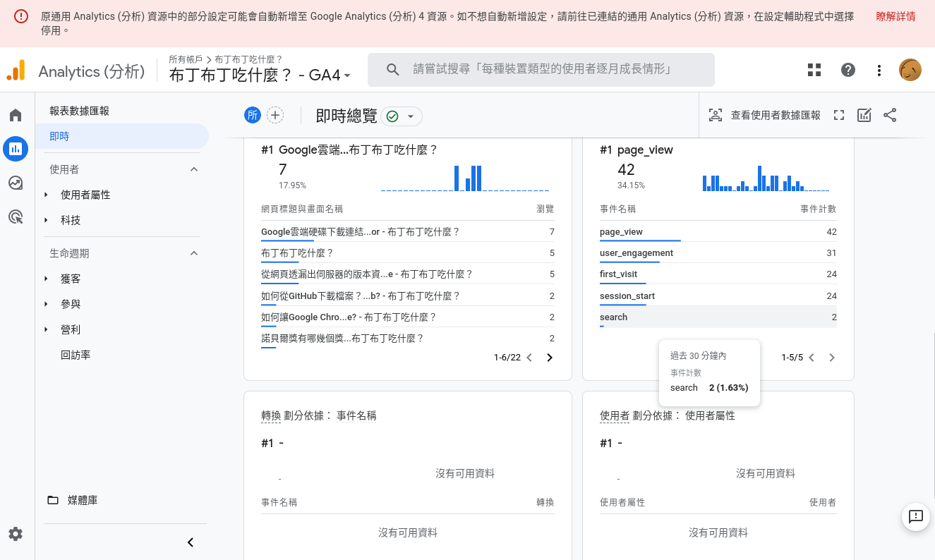Screen dimensions: 935x560
Task: Open the report status dropdown with green check
Action: [x=402, y=116]
